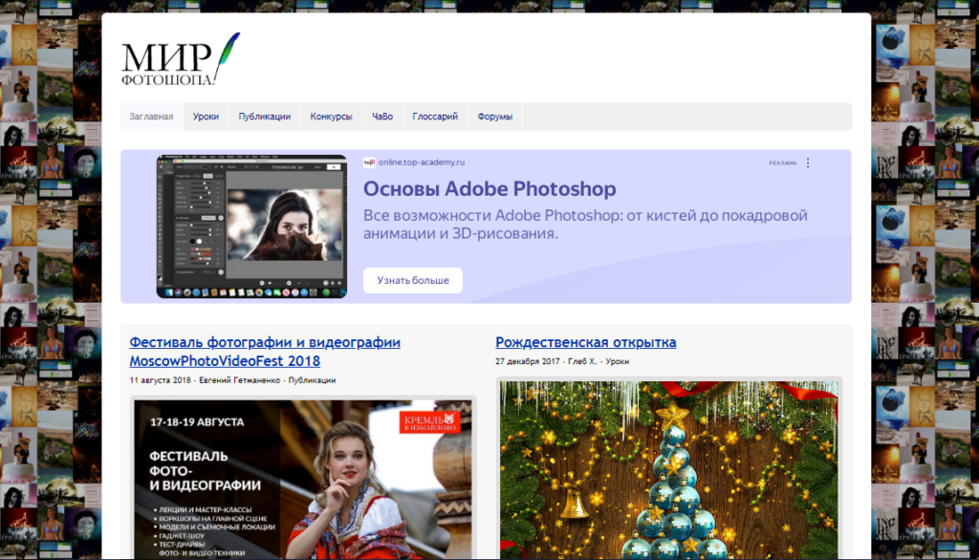
Task: Open the Уроки menu item
Action: click(207, 117)
